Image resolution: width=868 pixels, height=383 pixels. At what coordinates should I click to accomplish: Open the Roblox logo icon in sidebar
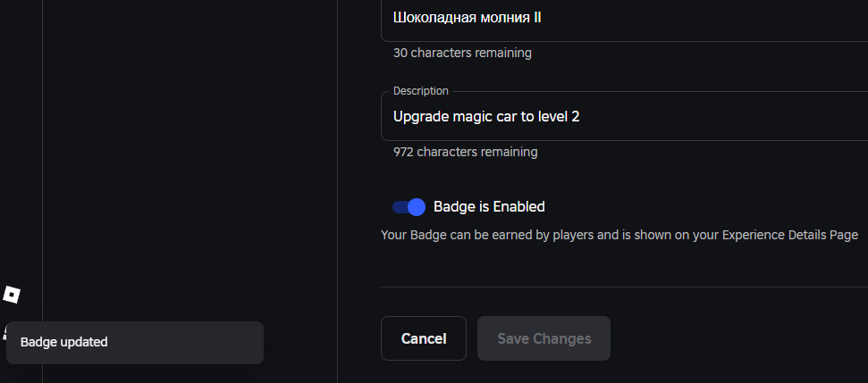12,295
